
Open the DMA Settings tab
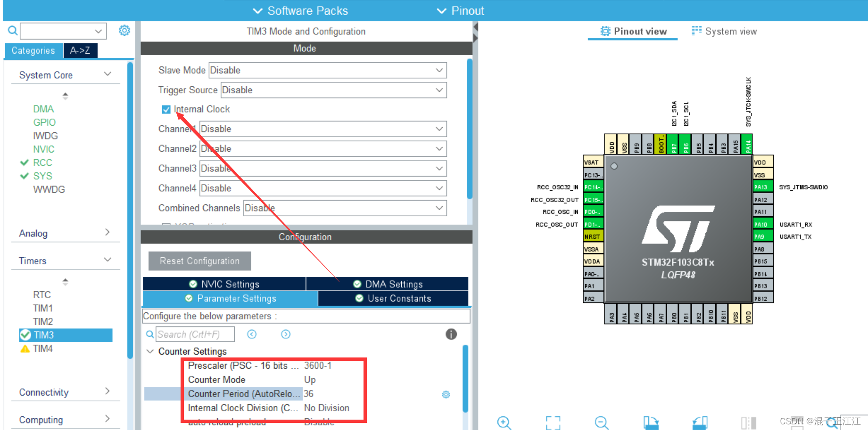tap(388, 284)
